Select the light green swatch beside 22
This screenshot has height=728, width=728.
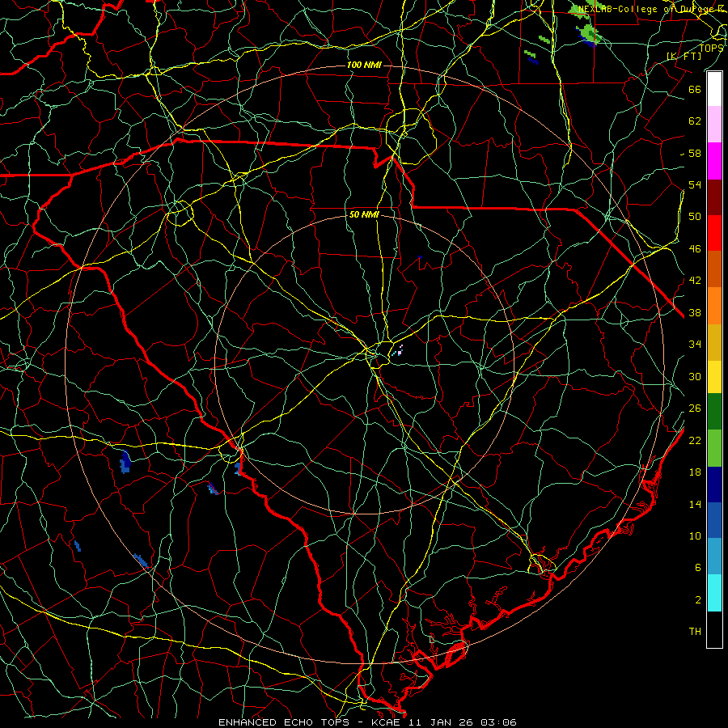click(714, 448)
